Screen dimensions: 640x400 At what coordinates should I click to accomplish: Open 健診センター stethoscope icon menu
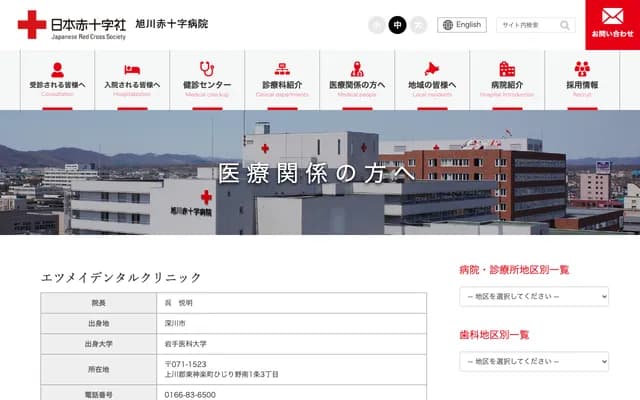click(x=207, y=69)
